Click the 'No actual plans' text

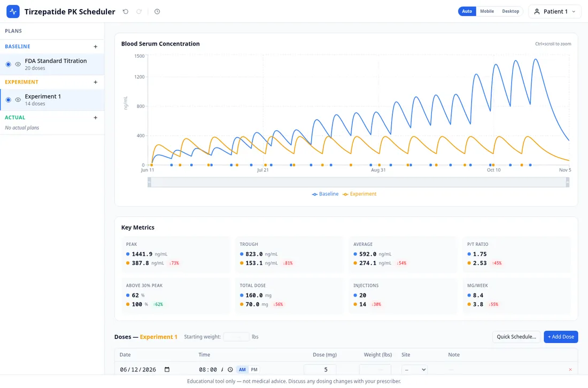22,128
